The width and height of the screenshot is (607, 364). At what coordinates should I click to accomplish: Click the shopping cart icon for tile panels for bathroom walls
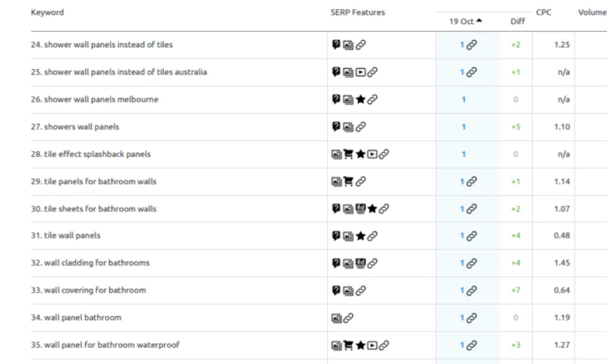click(348, 181)
